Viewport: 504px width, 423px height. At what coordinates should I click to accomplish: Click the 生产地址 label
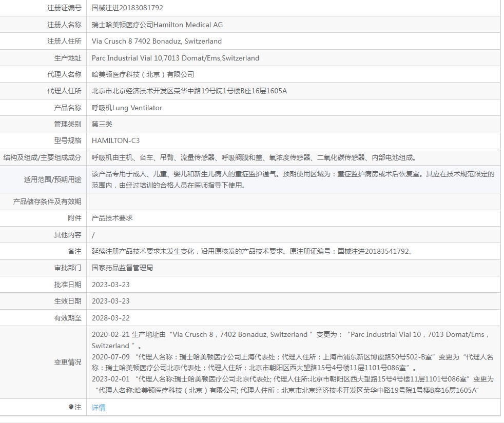(68, 58)
